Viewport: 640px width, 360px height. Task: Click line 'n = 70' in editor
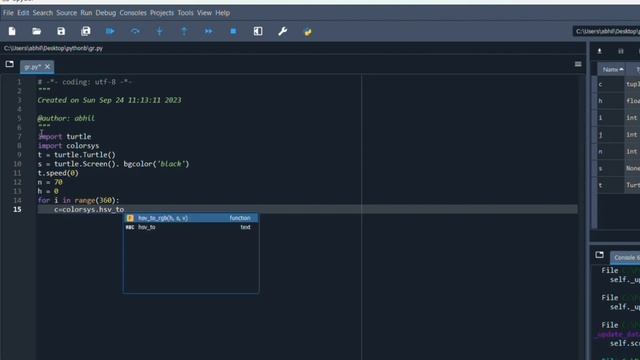(50, 182)
